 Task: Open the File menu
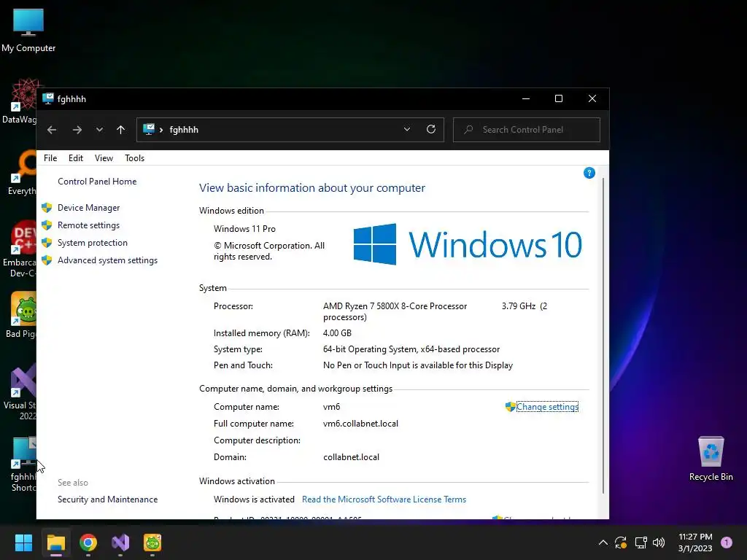click(50, 158)
